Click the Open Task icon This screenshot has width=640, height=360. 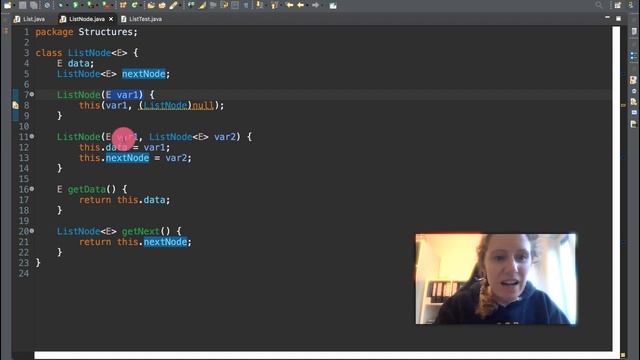(162, 5)
